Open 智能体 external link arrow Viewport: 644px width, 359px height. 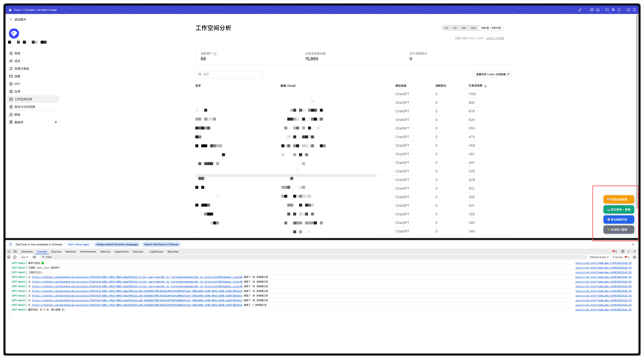(x=56, y=122)
